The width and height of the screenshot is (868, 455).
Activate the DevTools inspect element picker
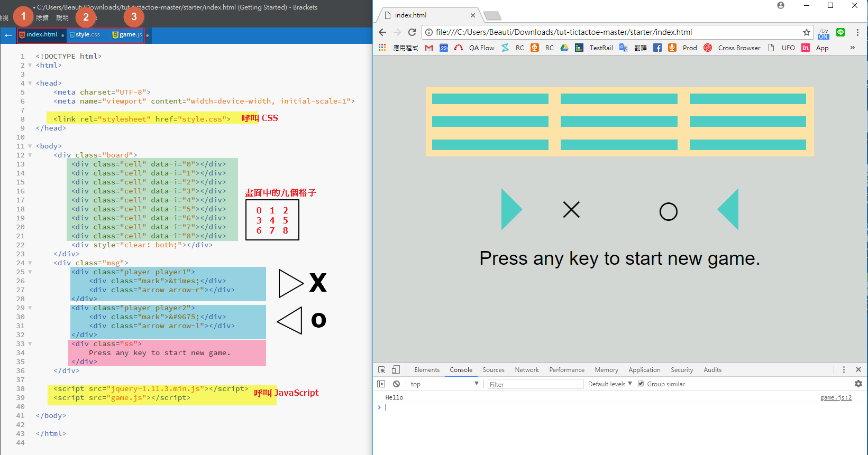pyautogui.click(x=382, y=370)
